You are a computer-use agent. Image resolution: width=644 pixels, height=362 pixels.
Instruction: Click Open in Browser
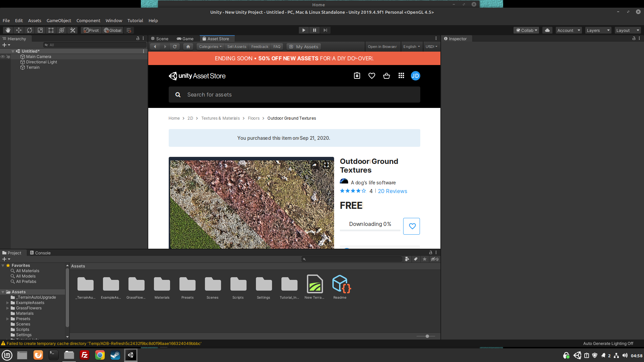[x=382, y=47]
